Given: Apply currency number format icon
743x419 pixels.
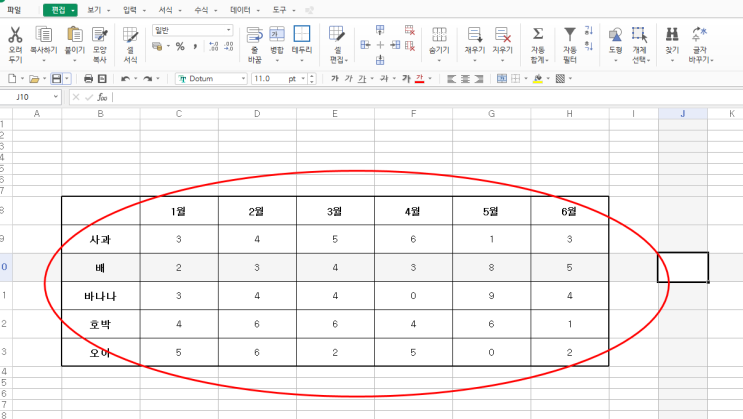Looking at the screenshot, I should (157, 46).
